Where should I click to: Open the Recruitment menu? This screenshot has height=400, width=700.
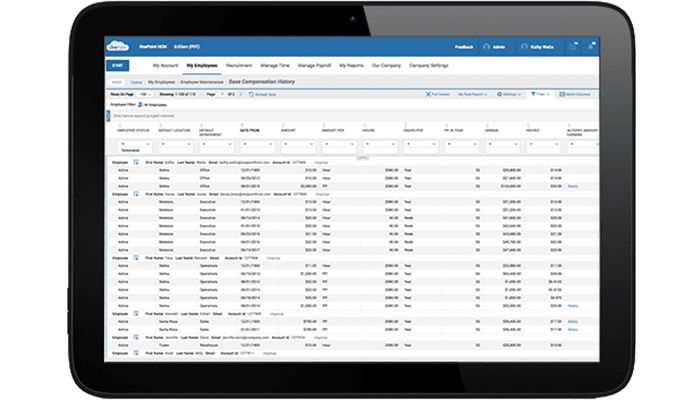239,66
